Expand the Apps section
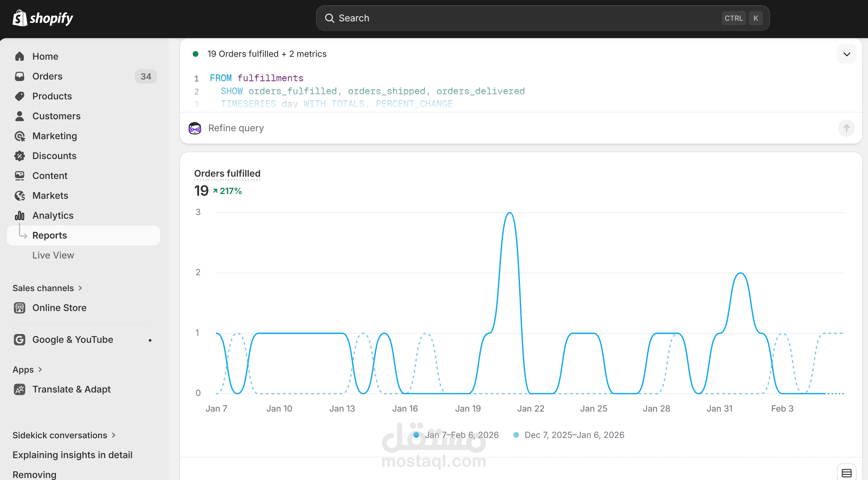The image size is (868, 480). [x=27, y=370]
